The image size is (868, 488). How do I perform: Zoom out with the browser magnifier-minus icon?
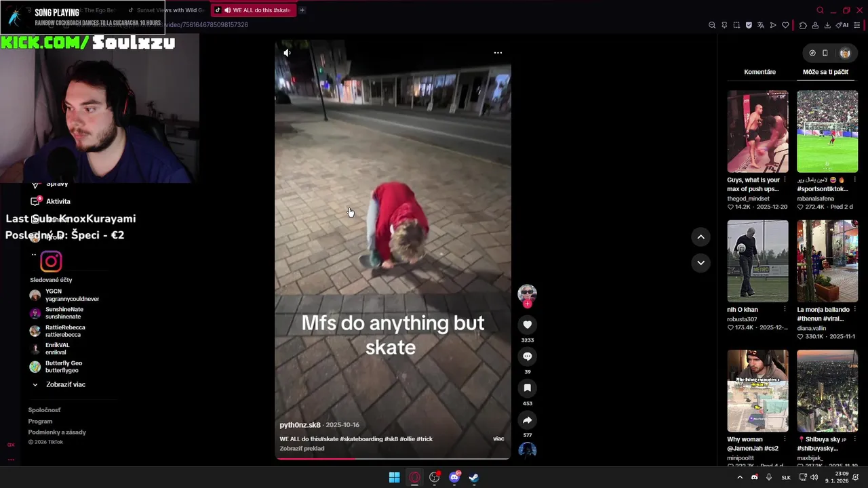point(712,25)
